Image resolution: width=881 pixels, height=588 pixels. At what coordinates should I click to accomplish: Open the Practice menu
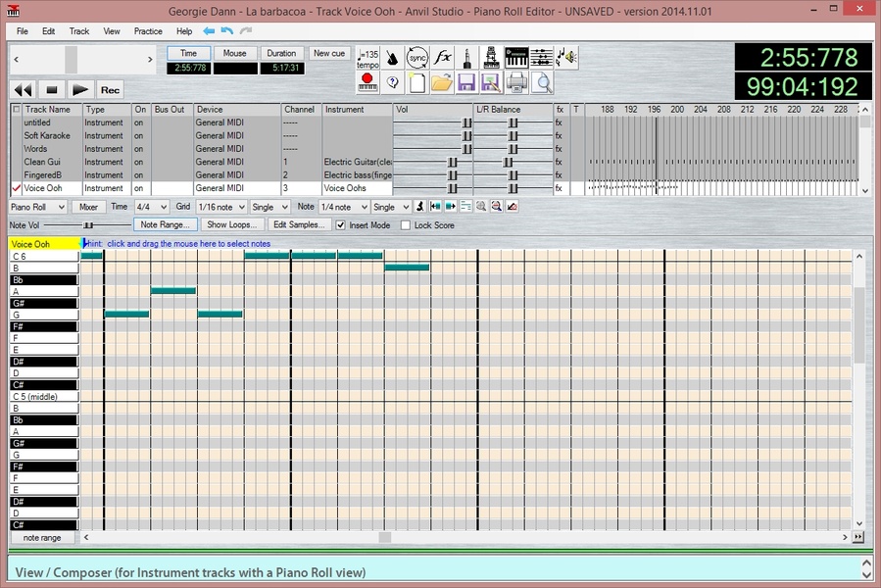click(x=148, y=31)
